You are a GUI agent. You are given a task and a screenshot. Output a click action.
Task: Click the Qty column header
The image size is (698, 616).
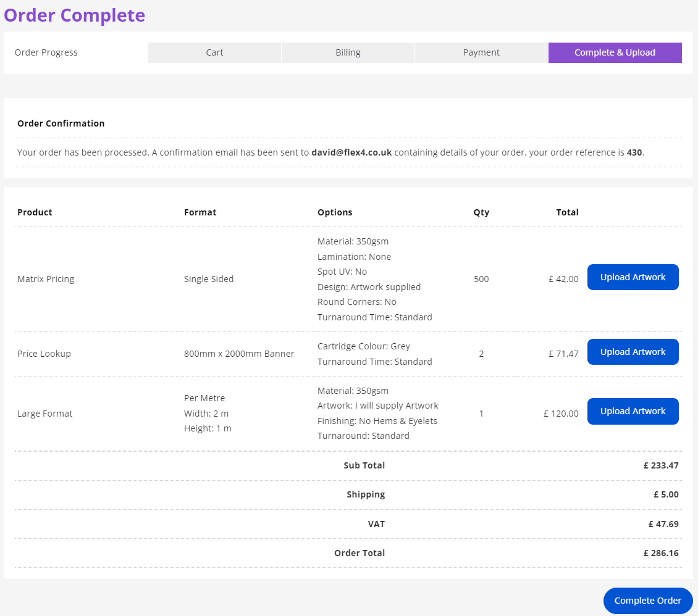point(481,212)
